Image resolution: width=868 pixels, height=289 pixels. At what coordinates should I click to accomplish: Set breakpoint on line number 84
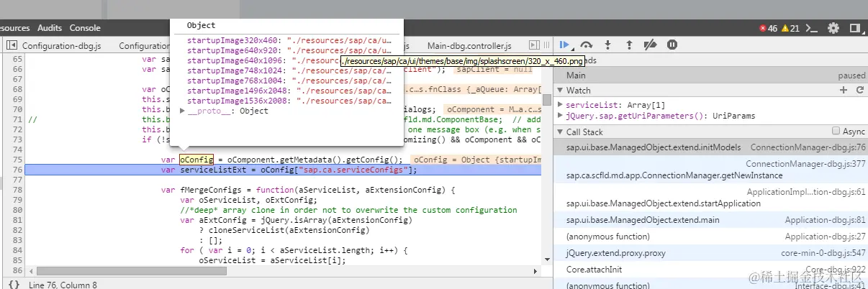pos(17,250)
